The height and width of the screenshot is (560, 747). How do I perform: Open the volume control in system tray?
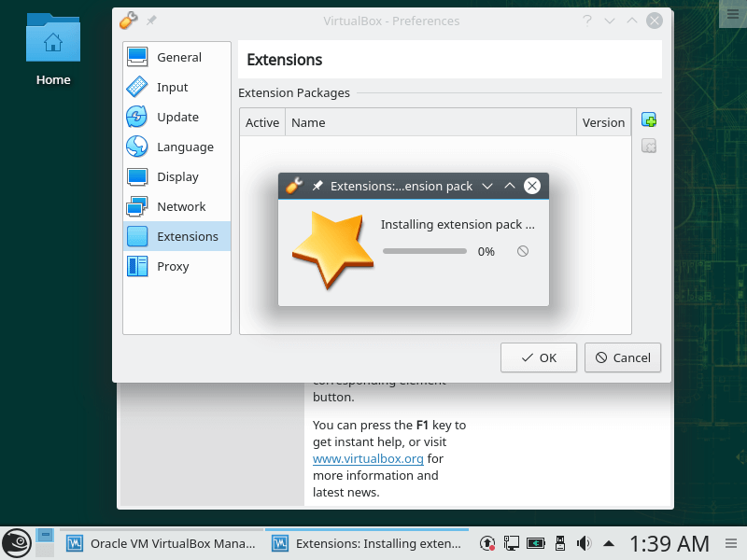(585, 543)
